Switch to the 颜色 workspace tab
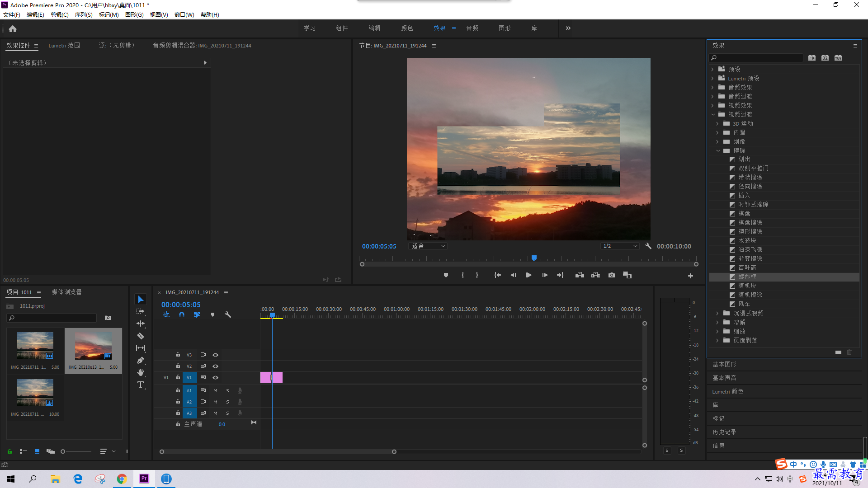This screenshot has height=488, width=868. 407,28
